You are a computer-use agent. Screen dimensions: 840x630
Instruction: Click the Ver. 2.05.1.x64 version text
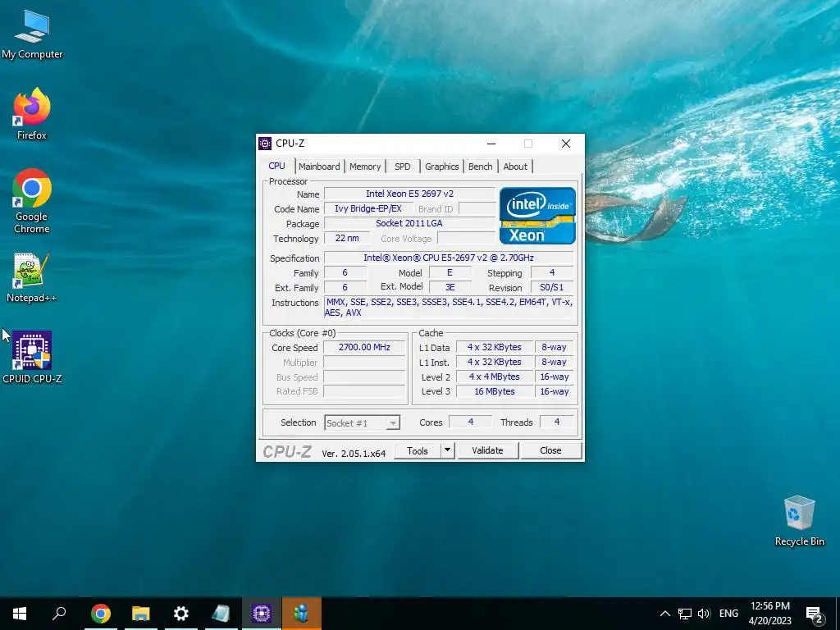tap(354, 454)
